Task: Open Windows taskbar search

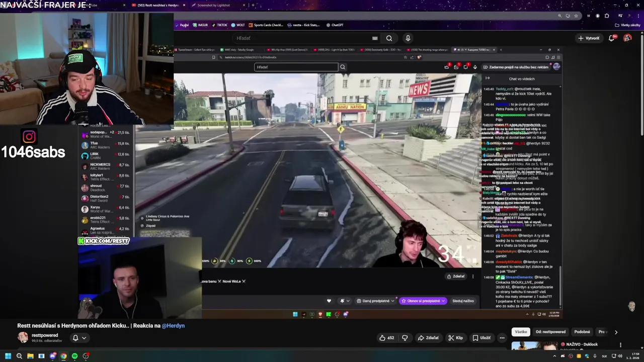Action: (x=19, y=356)
